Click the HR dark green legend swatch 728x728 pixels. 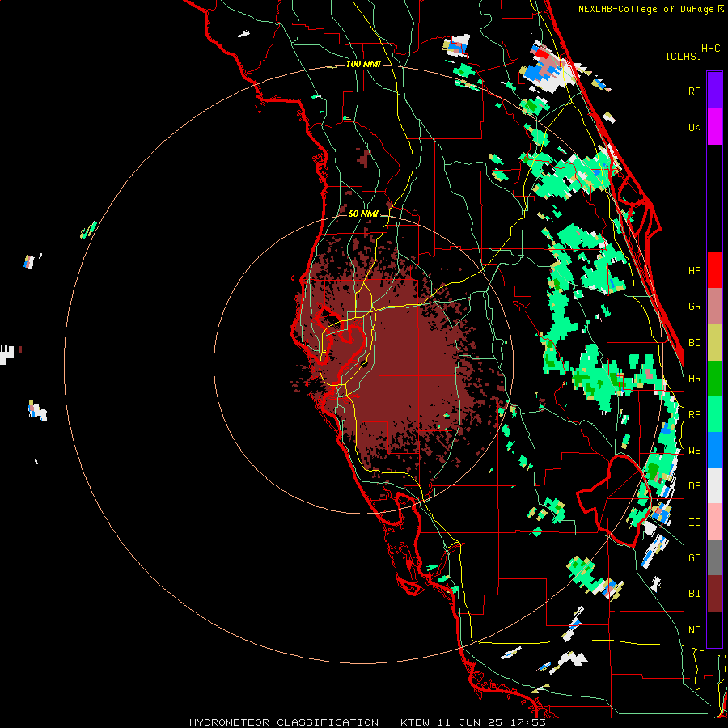coord(714,379)
